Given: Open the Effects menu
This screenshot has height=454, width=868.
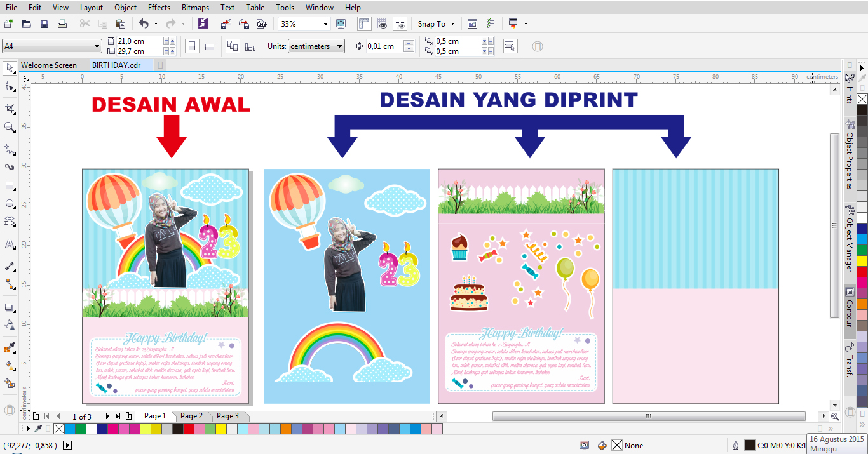Looking at the screenshot, I should (159, 8).
